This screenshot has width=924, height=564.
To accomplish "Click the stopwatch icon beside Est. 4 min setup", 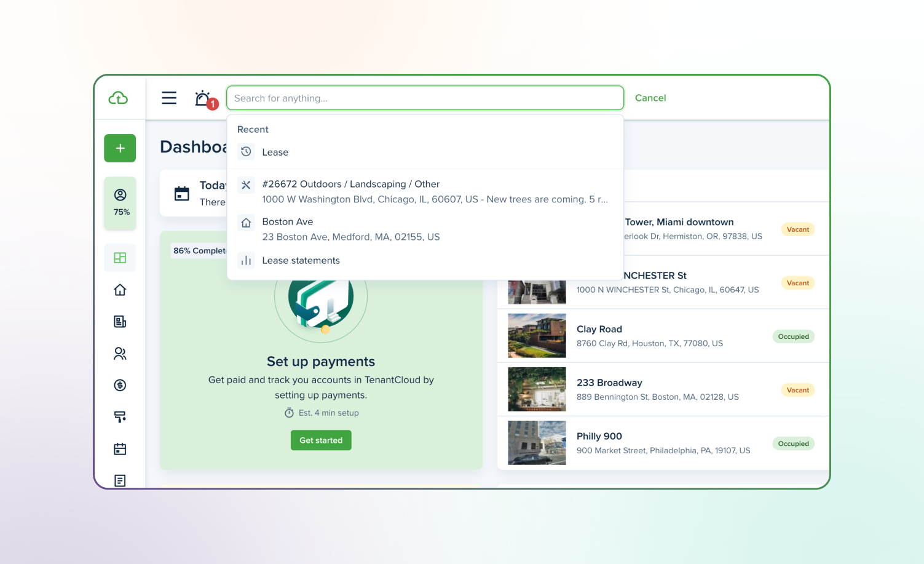I will click(x=289, y=413).
